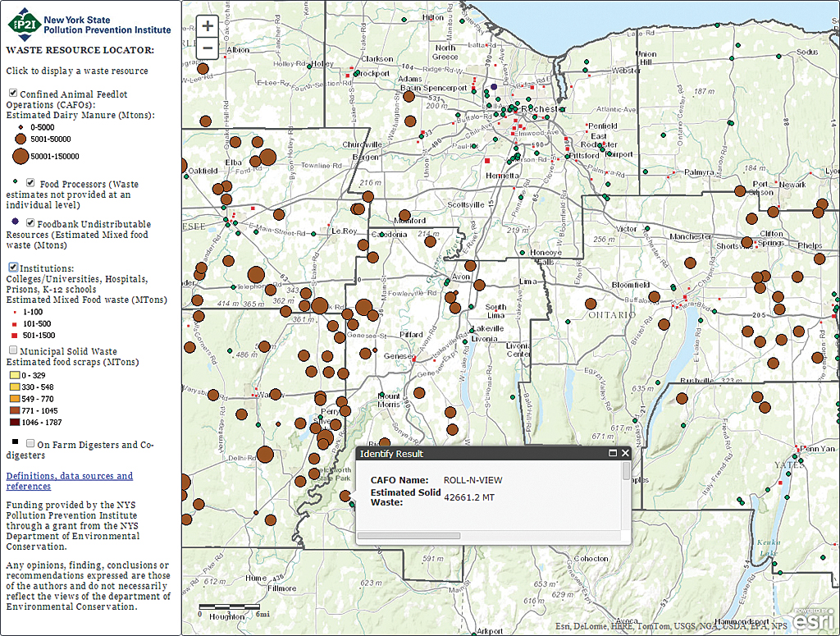Click the WASTE RESOURCE LOCATOR heading
Image resolution: width=840 pixels, height=636 pixels.
tap(80, 50)
